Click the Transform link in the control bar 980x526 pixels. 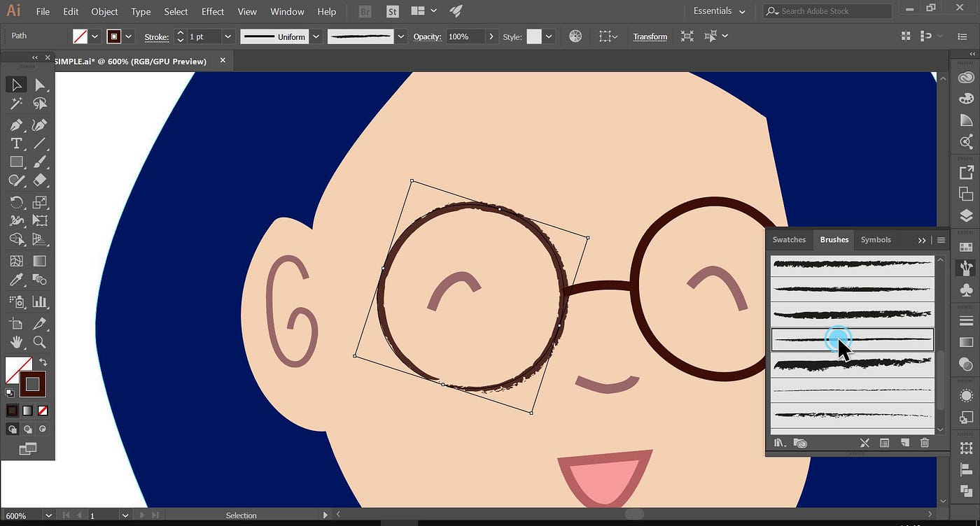650,36
